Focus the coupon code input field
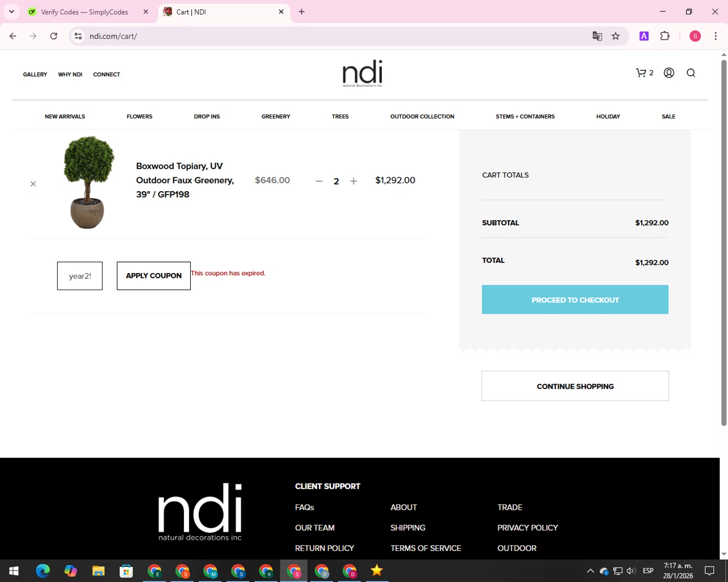 pyautogui.click(x=80, y=276)
